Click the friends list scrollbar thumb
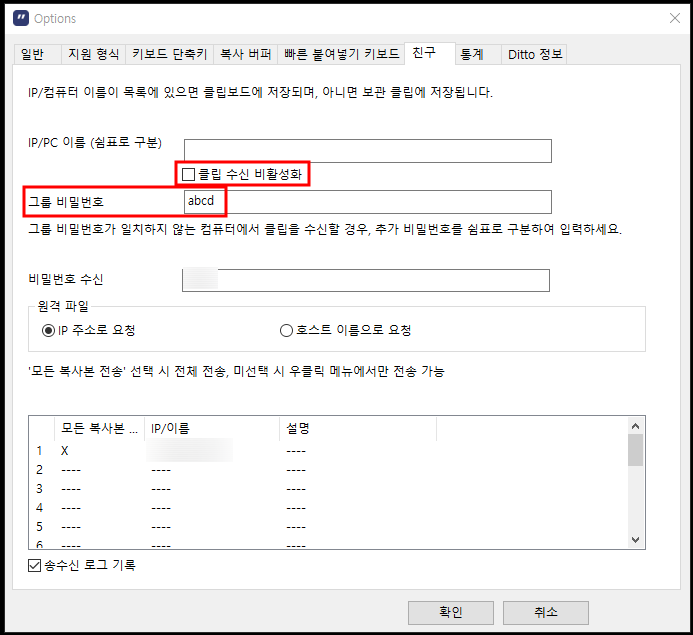693x635 pixels. [x=636, y=450]
